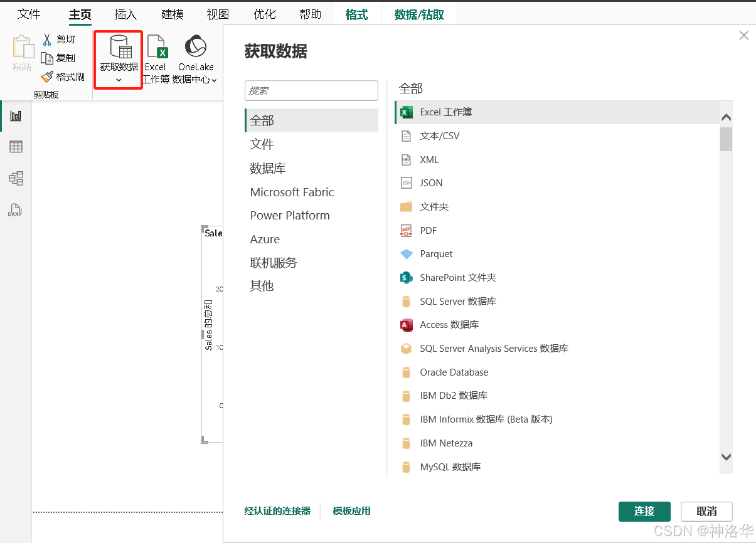Open the 视图 ribbon tab

point(218,14)
